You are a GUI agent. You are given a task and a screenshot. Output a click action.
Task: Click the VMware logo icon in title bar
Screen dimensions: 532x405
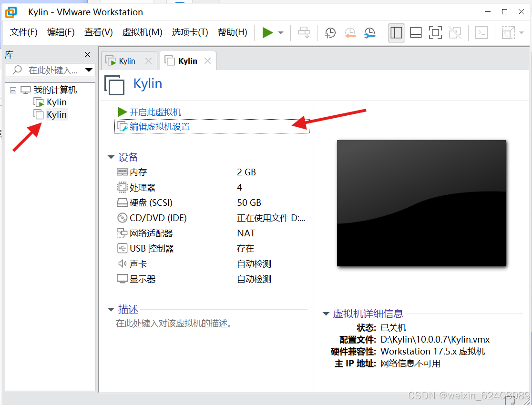[x=11, y=12]
